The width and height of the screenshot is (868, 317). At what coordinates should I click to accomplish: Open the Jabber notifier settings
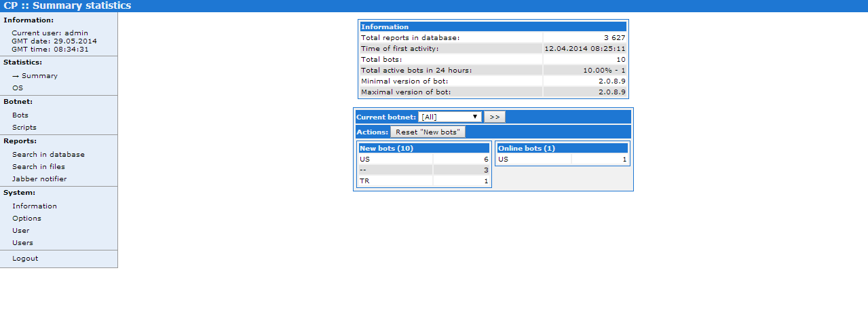tap(39, 179)
